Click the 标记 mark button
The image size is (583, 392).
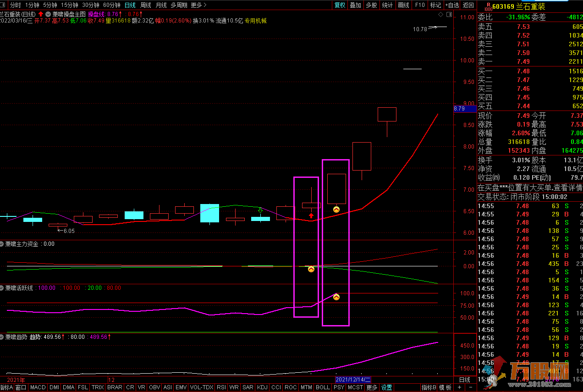(435, 5)
